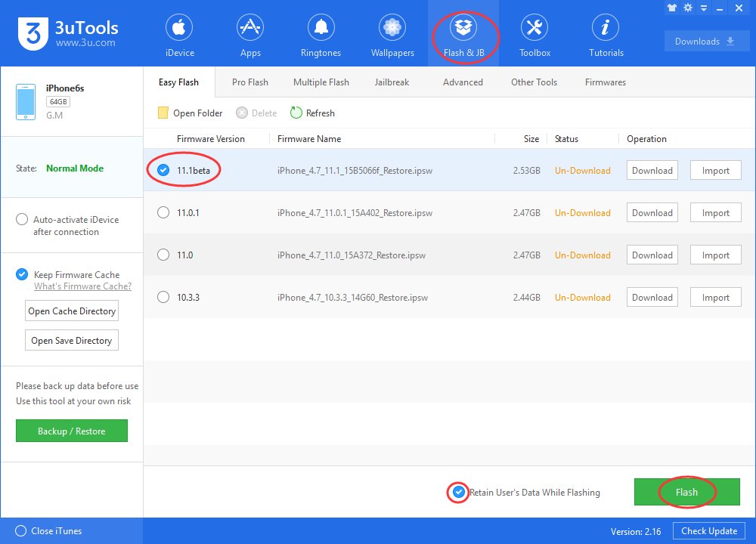Click the Delete icon

click(242, 113)
